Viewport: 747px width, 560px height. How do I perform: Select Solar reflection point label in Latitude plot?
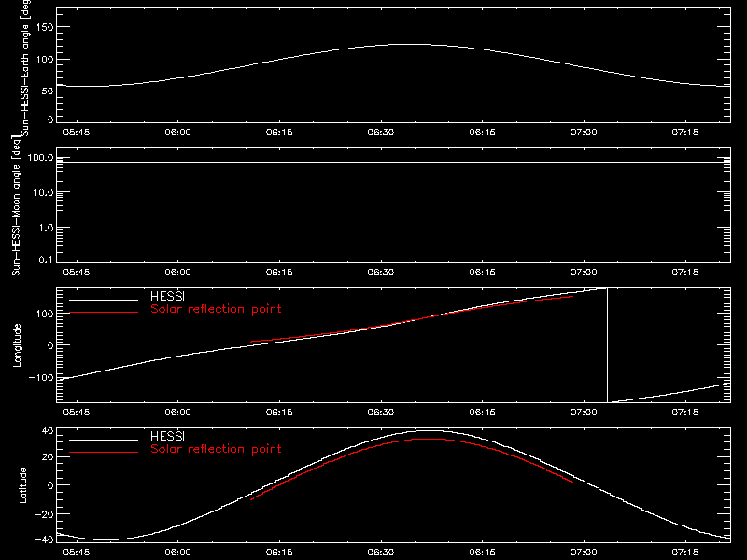pos(216,449)
